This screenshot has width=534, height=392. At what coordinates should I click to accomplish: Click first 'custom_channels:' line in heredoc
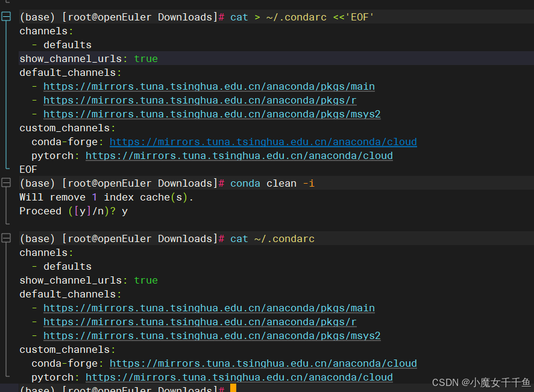[x=68, y=128]
